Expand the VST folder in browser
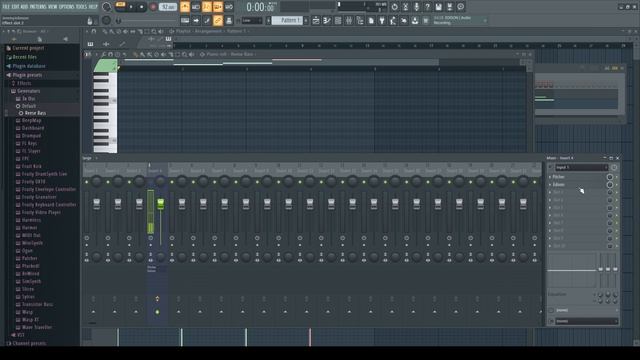Viewport: 640px width, 360px height. (20, 335)
